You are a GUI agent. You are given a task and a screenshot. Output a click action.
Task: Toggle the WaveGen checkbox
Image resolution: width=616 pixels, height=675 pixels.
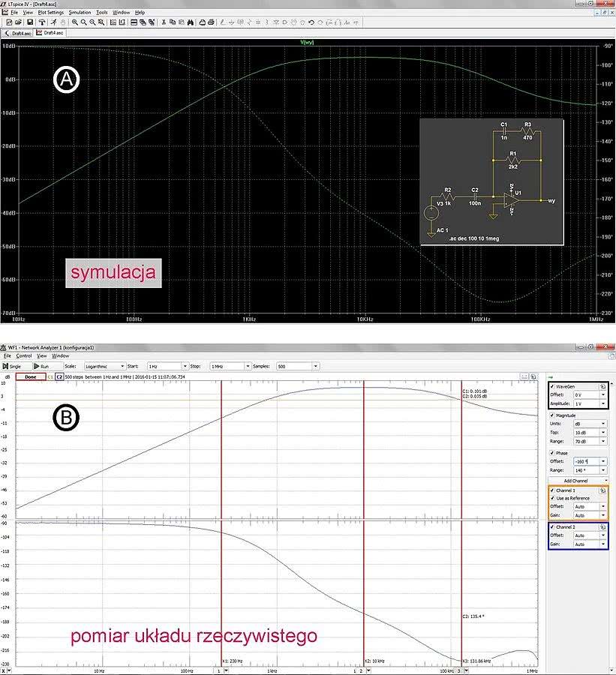[553, 385]
